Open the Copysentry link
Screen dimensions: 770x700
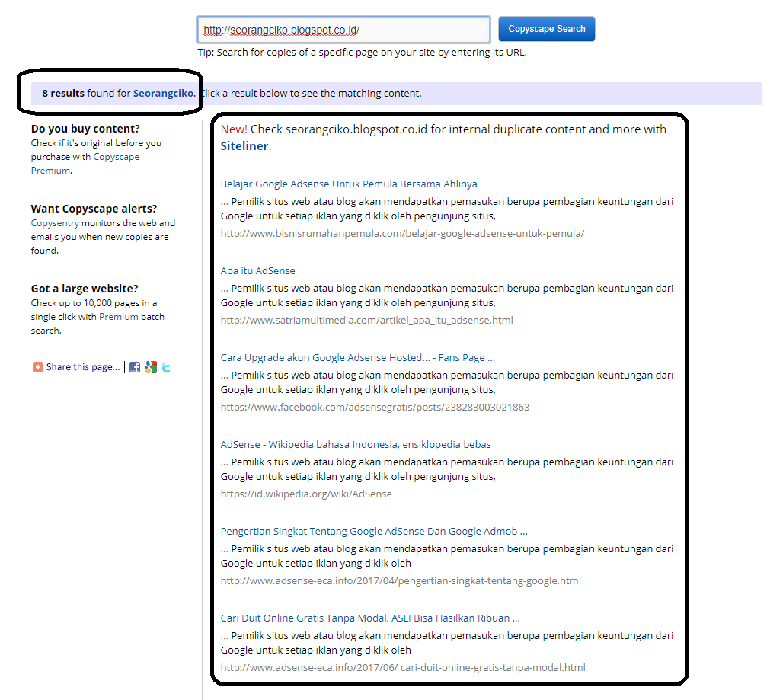[x=55, y=223]
